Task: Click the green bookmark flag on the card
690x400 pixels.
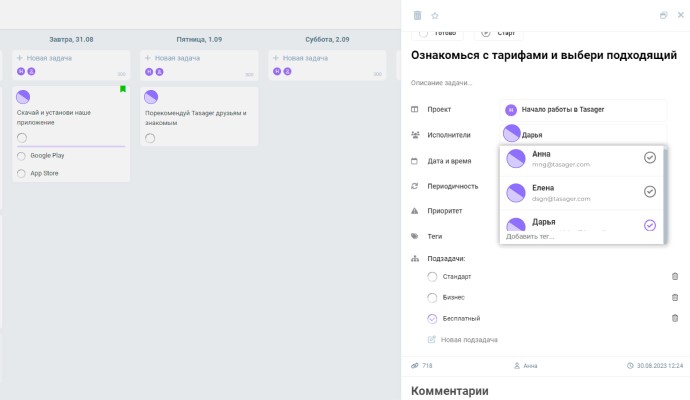Action: (x=123, y=90)
